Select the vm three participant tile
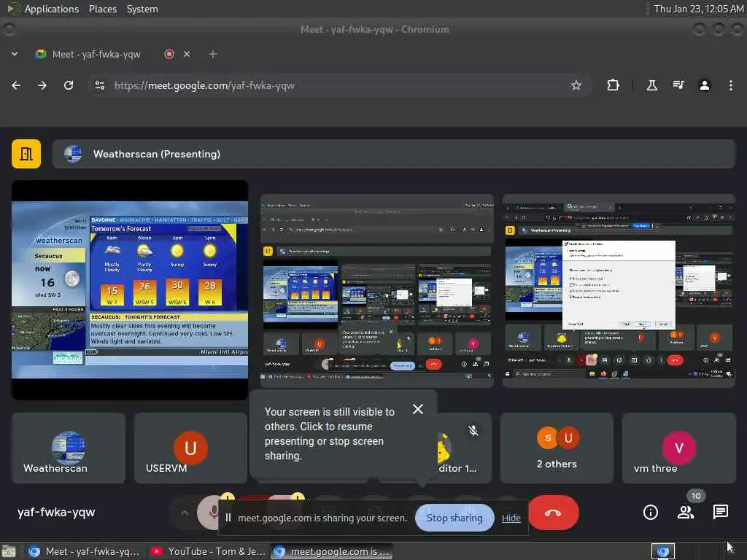The image size is (747, 560). click(679, 448)
